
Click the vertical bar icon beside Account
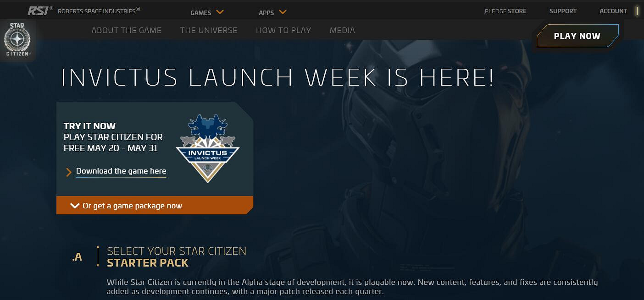(637, 11)
